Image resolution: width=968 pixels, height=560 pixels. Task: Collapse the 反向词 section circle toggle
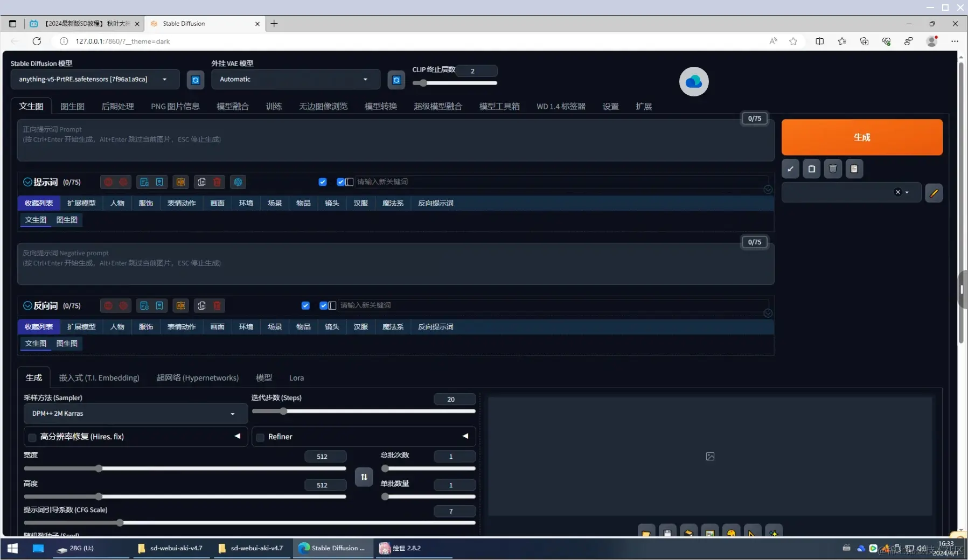pos(27,306)
